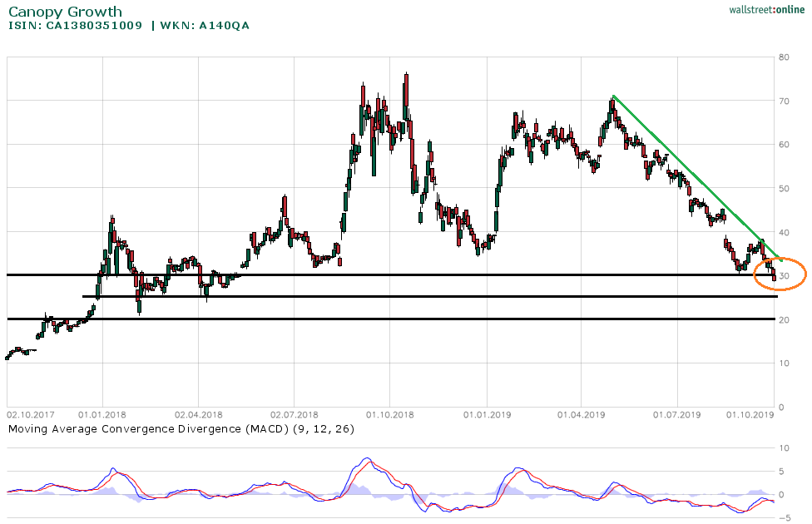This screenshot has width=812, height=524.
Task: Click the "5" value on the MACD axis
Action: pyautogui.click(x=781, y=472)
